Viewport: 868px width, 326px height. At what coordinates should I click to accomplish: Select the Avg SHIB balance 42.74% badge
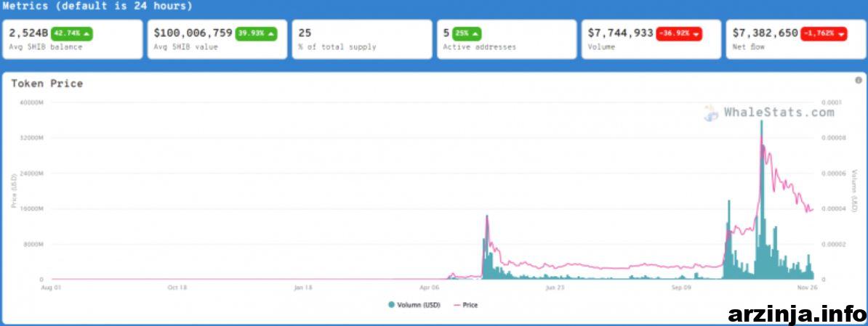click(x=72, y=33)
